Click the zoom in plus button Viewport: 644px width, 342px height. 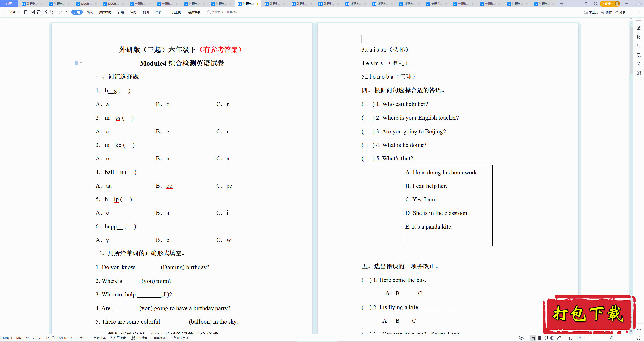[632, 338]
